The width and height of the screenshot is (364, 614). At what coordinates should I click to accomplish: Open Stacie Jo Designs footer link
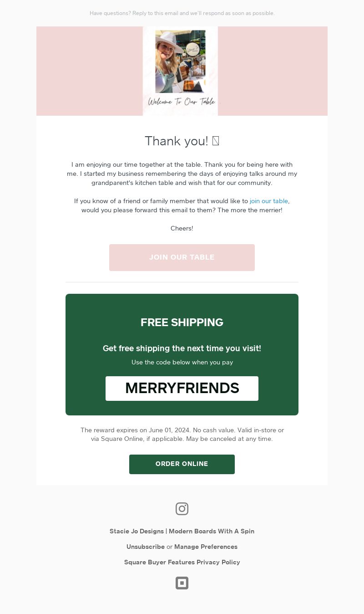point(136,531)
